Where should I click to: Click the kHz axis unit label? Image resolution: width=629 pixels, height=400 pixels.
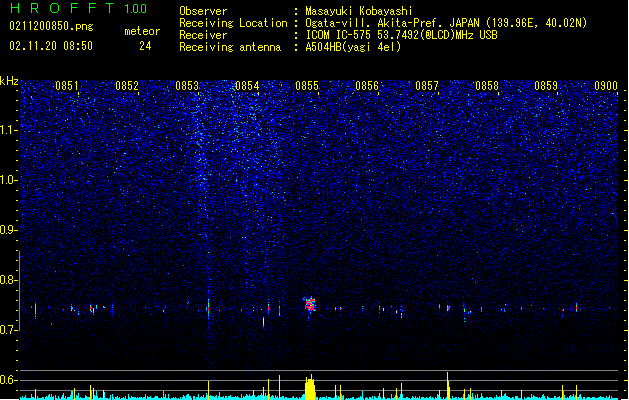pyautogui.click(x=9, y=81)
